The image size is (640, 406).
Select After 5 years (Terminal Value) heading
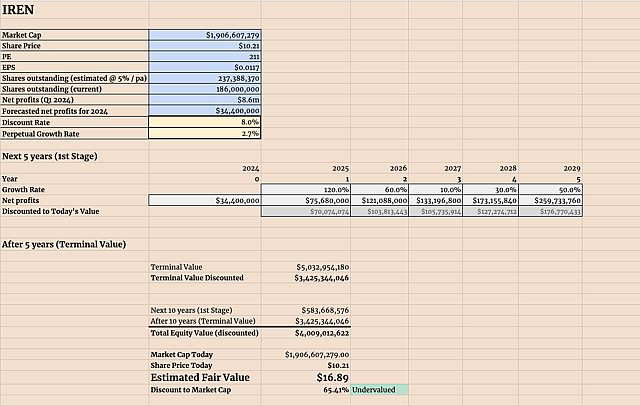point(64,244)
